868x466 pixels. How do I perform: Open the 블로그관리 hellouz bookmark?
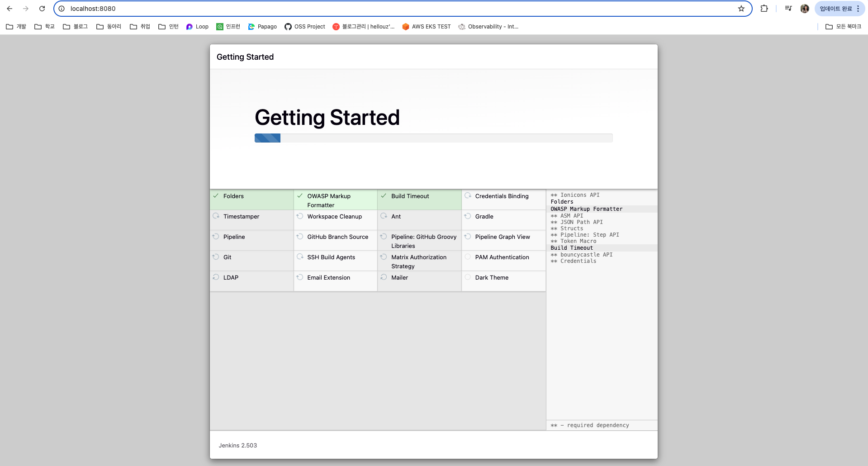364,27
